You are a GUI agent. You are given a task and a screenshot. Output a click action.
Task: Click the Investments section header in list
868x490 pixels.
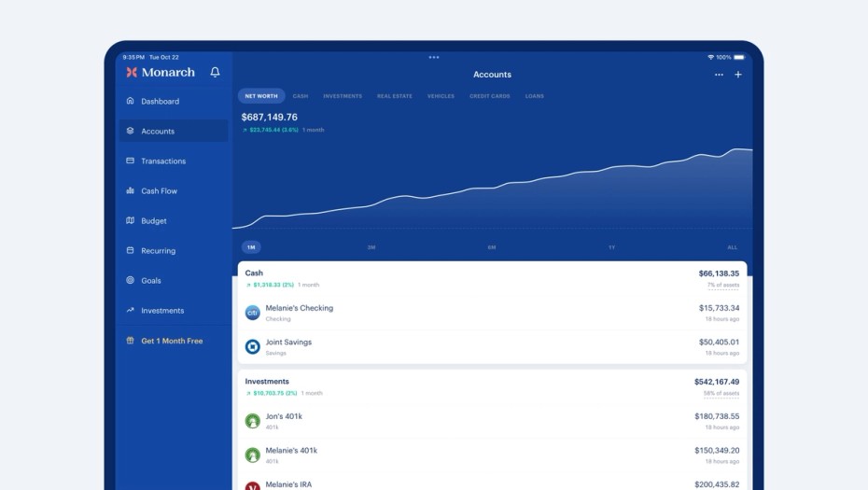click(267, 382)
